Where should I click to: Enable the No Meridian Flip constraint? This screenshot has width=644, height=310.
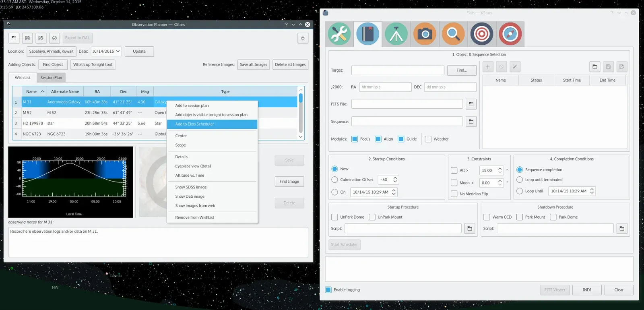pyautogui.click(x=454, y=194)
